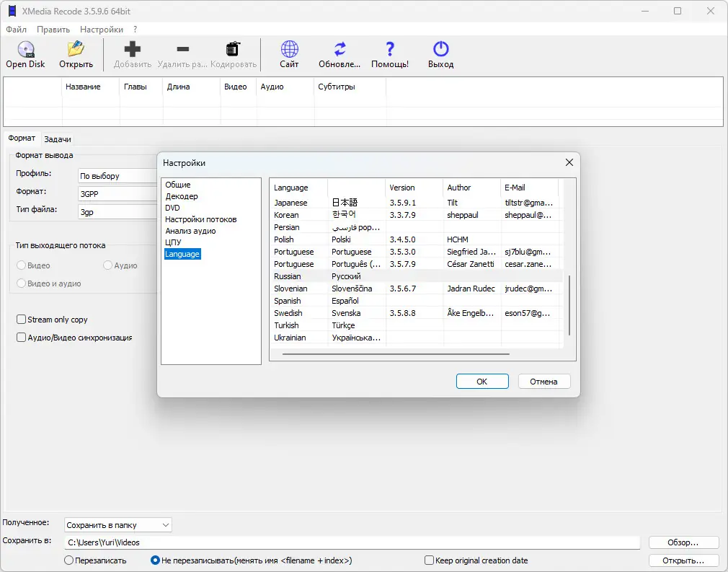Click the Удалить minus icon
This screenshot has width=728, height=572.
point(183,49)
